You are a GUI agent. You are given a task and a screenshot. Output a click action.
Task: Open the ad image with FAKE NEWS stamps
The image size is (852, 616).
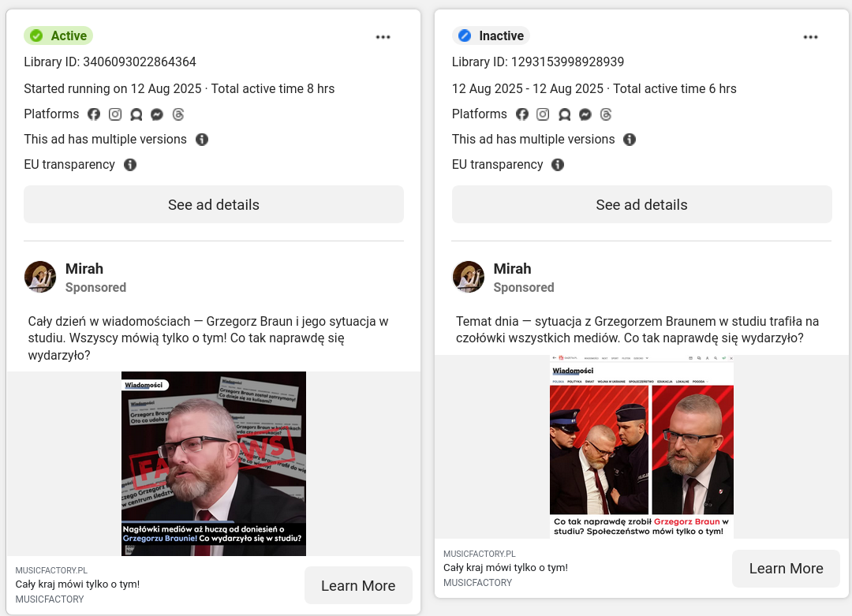coord(214,463)
